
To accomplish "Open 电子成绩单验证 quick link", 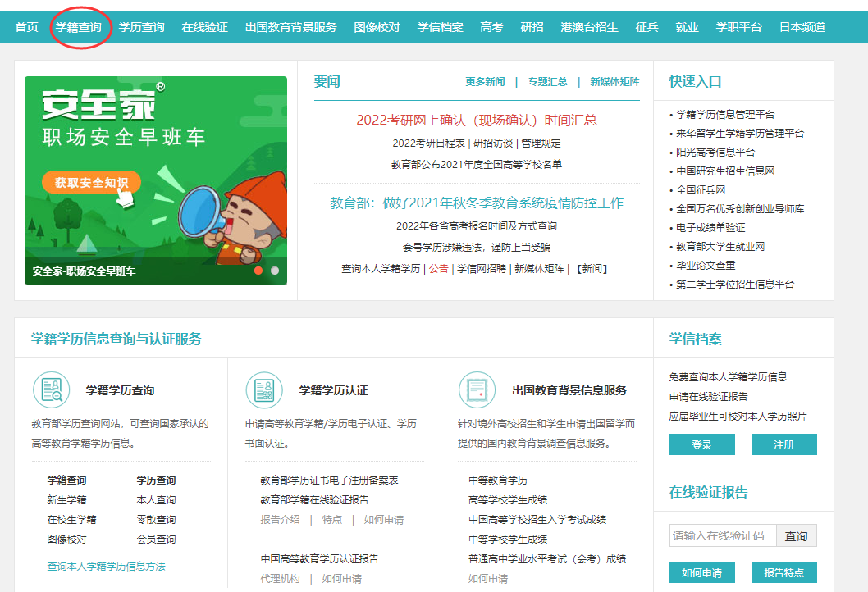I will tap(710, 227).
